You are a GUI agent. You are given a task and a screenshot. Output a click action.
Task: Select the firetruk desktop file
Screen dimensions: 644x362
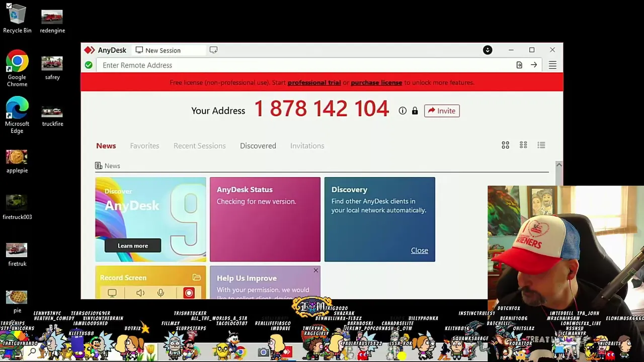(x=17, y=255)
